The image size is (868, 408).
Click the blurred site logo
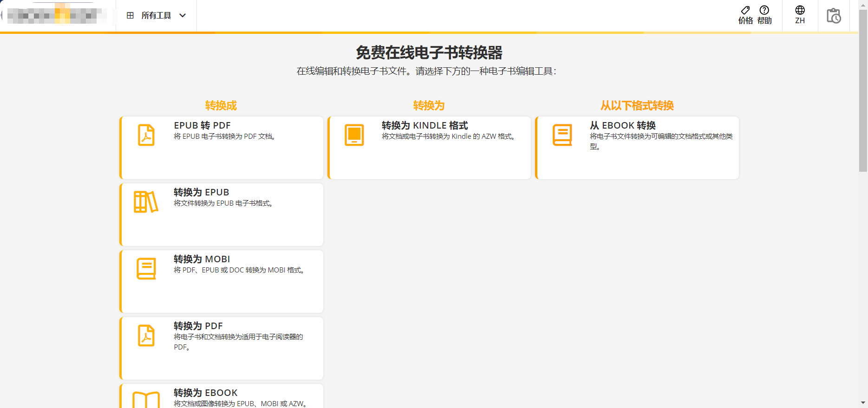(x=56, y=16)
